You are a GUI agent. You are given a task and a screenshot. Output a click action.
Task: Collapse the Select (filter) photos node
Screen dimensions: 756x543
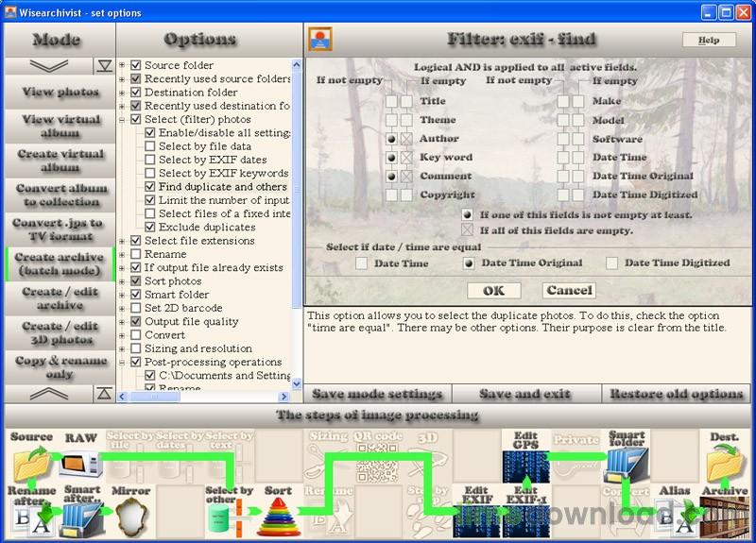click(x=122, y=119)
